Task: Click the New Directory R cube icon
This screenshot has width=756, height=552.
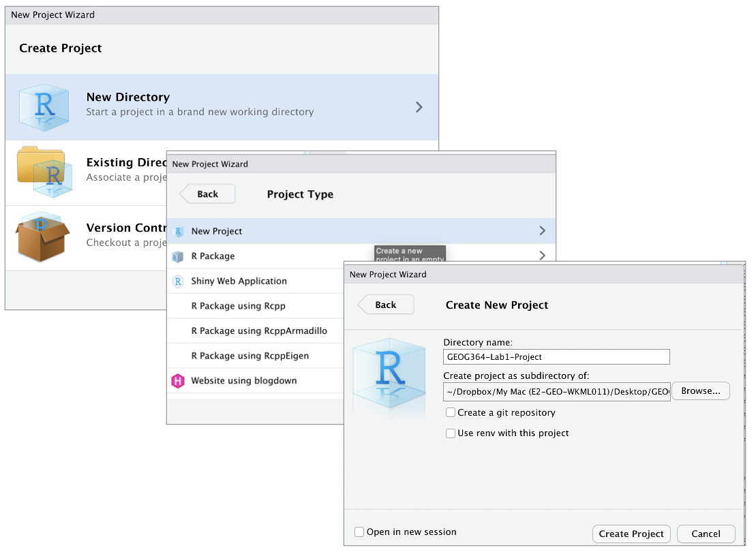Action: [x=45, y=107]
